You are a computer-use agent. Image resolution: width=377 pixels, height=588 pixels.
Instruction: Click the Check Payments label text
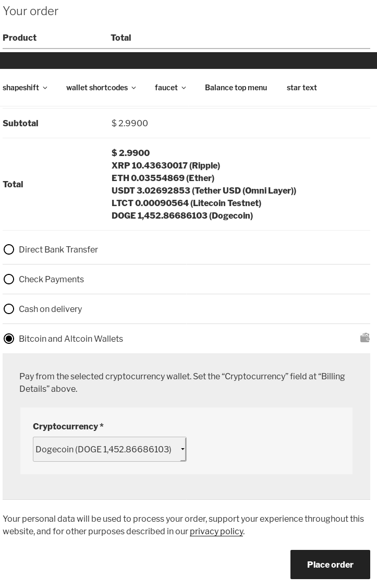(51, 279)
